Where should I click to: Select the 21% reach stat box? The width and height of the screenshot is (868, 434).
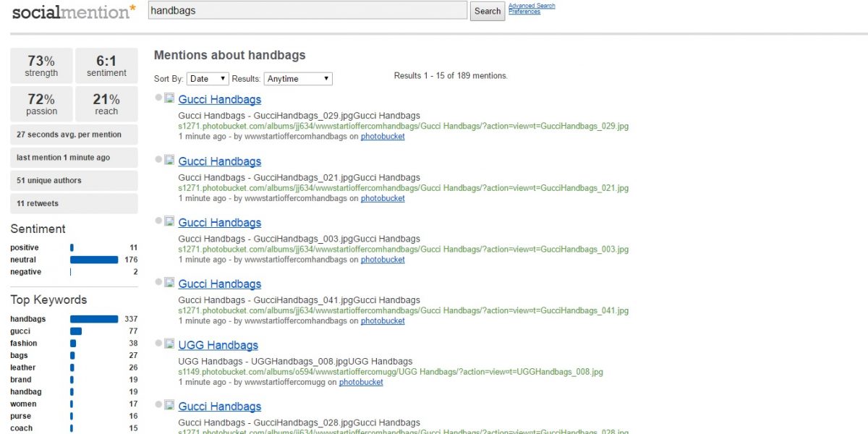click(106, 104)
